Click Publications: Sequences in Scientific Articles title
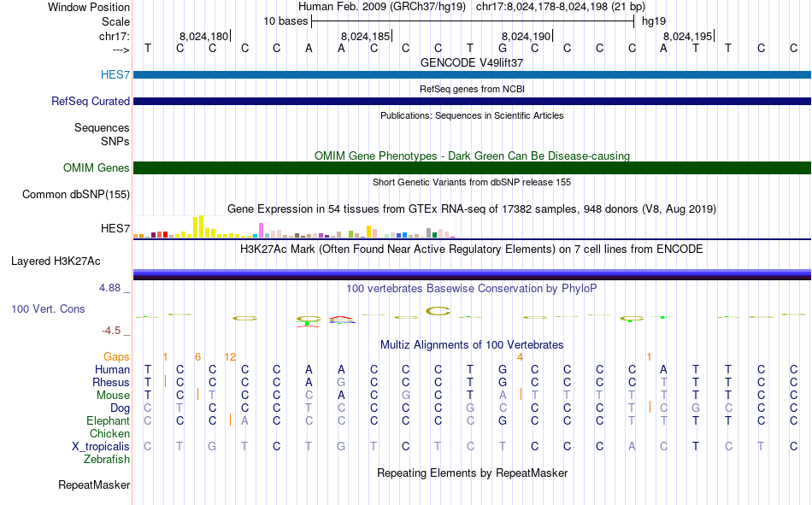This screenshot has width=812, height=505. (472, 115)
